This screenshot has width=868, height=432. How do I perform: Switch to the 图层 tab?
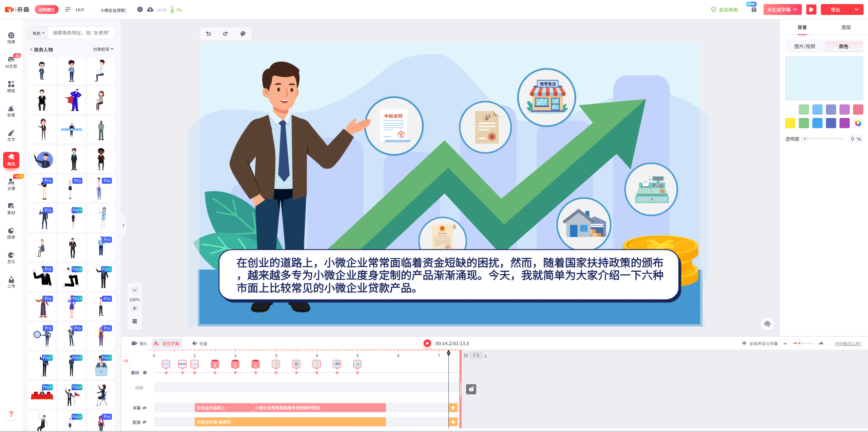pos(846,27)
